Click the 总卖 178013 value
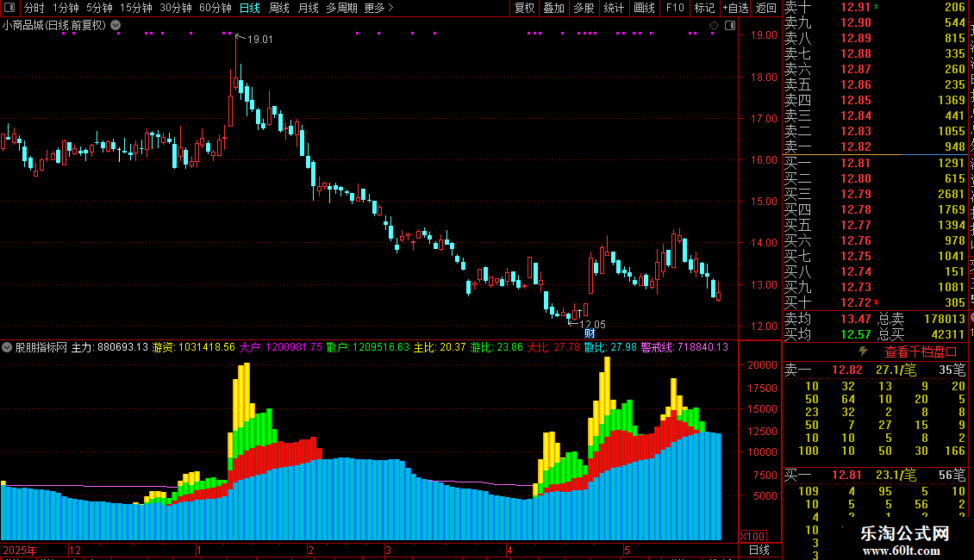The height and width of the screenshot is (560, 974). pyautogui.click(x=944, y=319)
